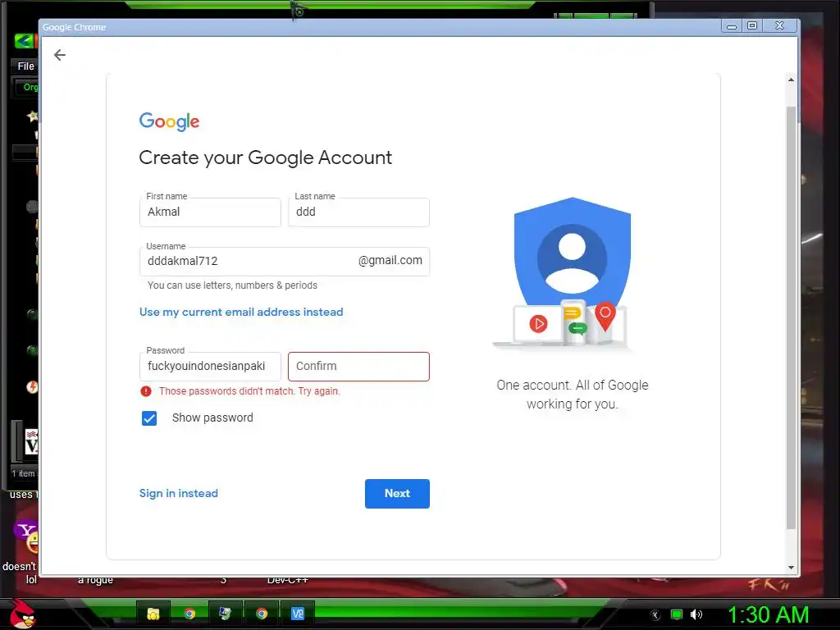Click scrollbar up arrow in Chrome window
840x630 pixels.
click(x=791, y=80)
